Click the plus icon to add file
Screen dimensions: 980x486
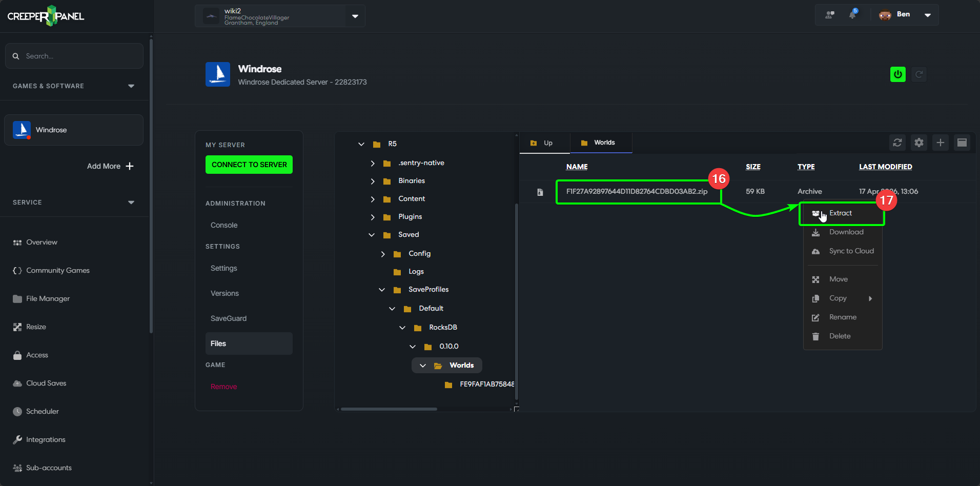[x=940, y=143]
